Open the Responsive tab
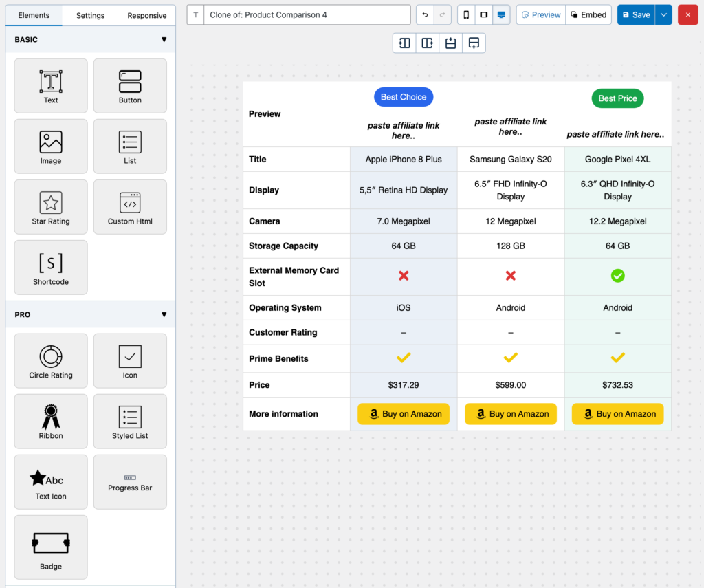 point(146,15)
